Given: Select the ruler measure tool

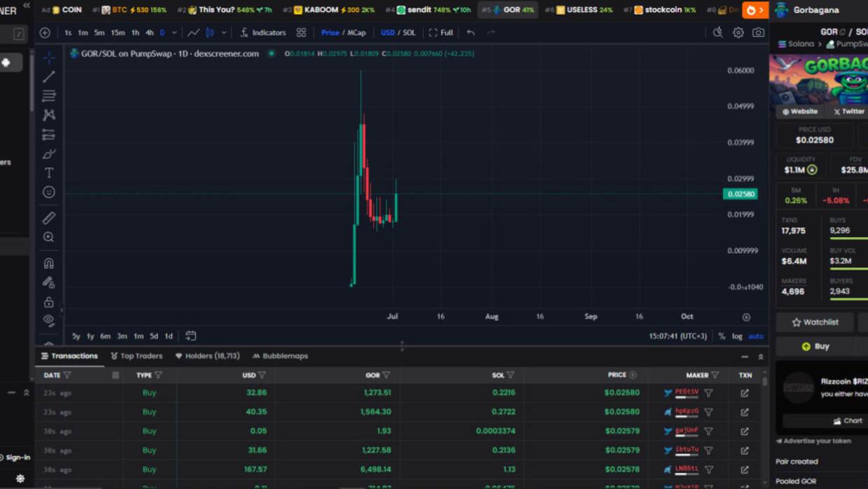Looking at the screenshot, I should 48,218.
